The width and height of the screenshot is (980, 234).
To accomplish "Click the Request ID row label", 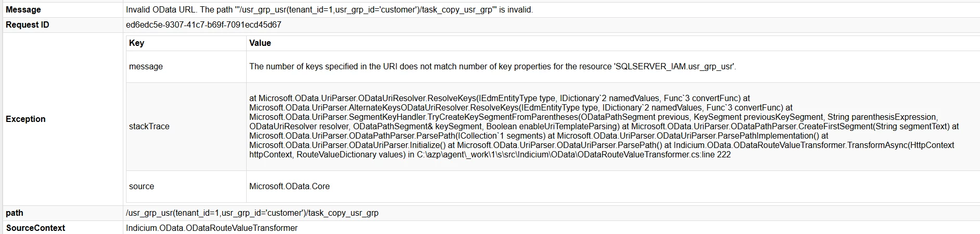I will [x=28, y=25].
